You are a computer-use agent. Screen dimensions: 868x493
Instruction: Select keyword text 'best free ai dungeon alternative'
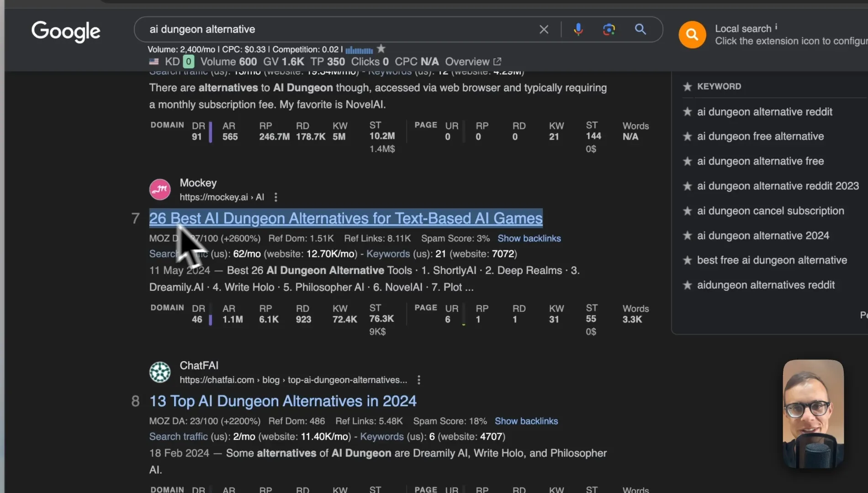pos(772,260)
